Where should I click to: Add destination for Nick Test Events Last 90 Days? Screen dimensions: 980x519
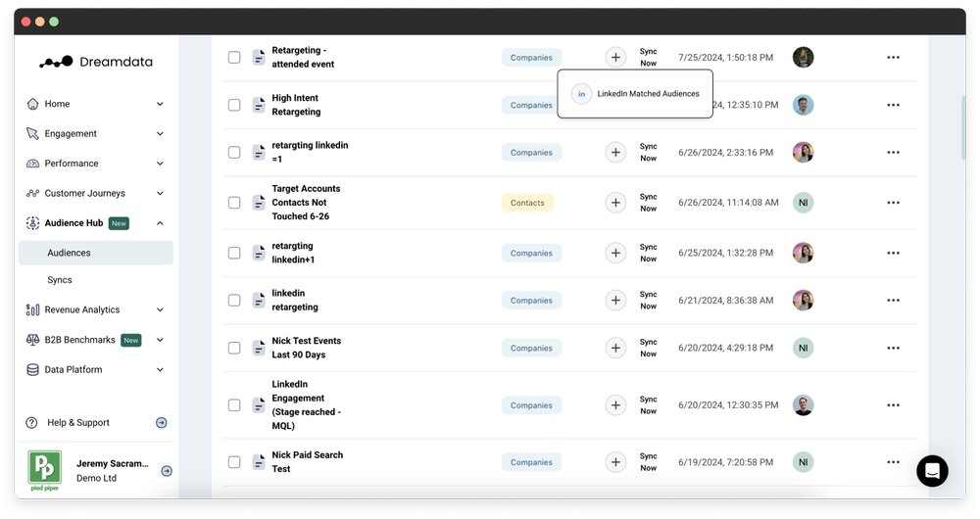pos(615,348)
